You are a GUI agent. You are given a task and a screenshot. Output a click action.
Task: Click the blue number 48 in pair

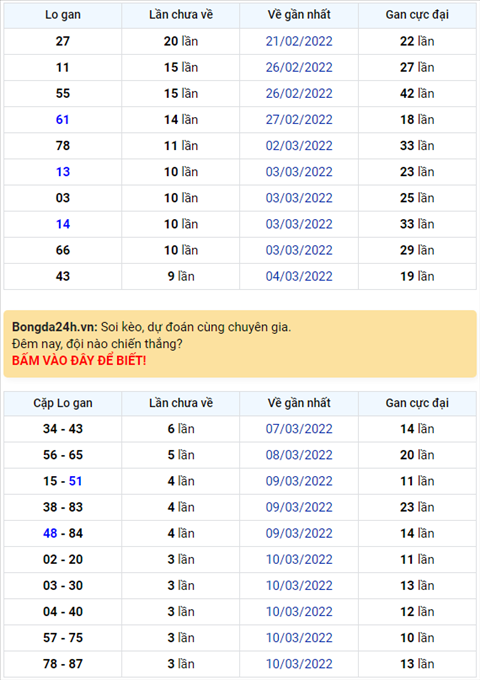(50, 533)
